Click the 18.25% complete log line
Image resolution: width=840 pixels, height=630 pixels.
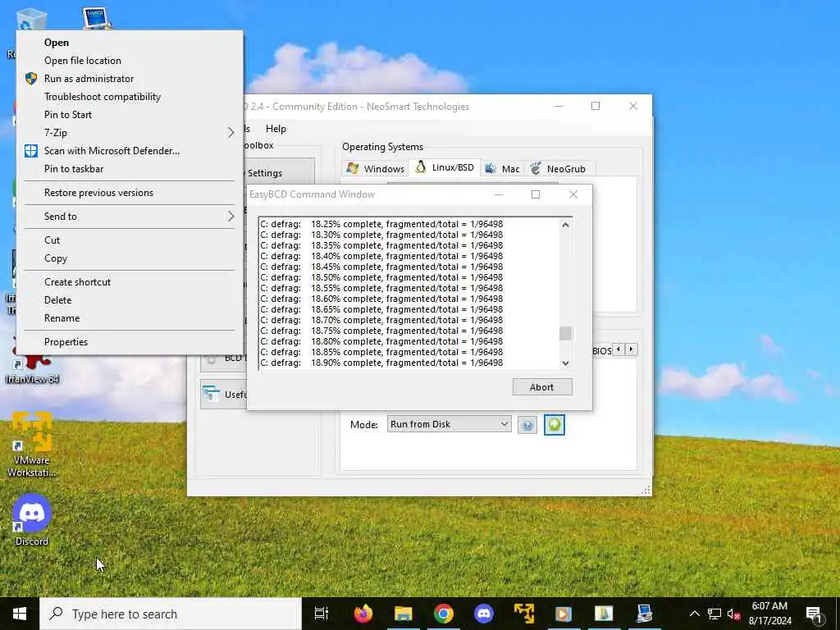pyautogui.click(x=381, y=224)
